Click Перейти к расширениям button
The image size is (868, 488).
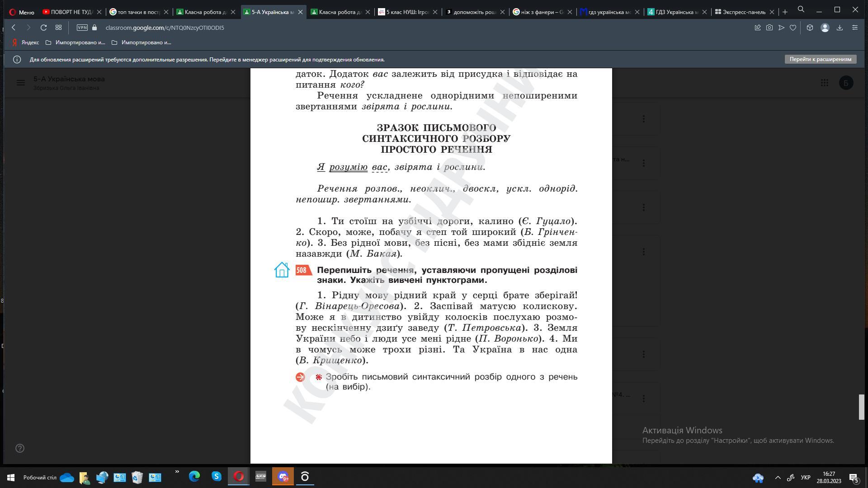coord(820,59)
